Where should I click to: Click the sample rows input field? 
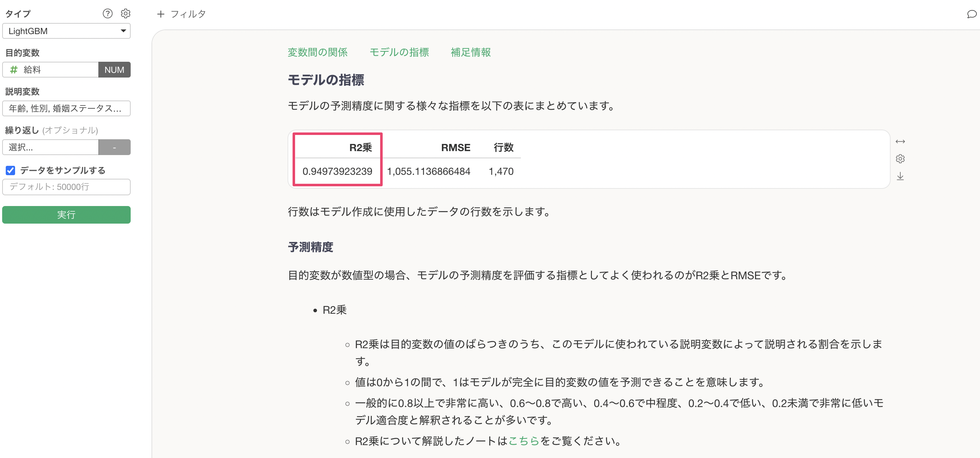click(66, 187)
